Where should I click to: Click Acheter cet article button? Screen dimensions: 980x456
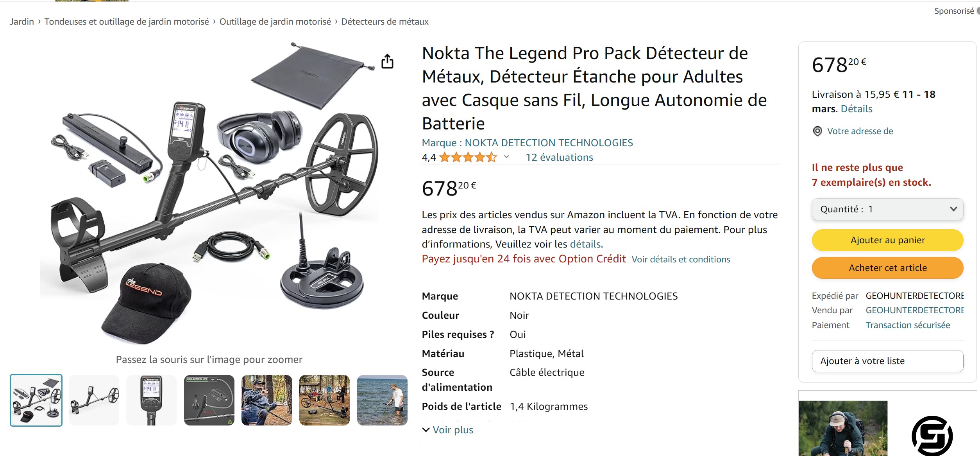click(x=887, y=268)
